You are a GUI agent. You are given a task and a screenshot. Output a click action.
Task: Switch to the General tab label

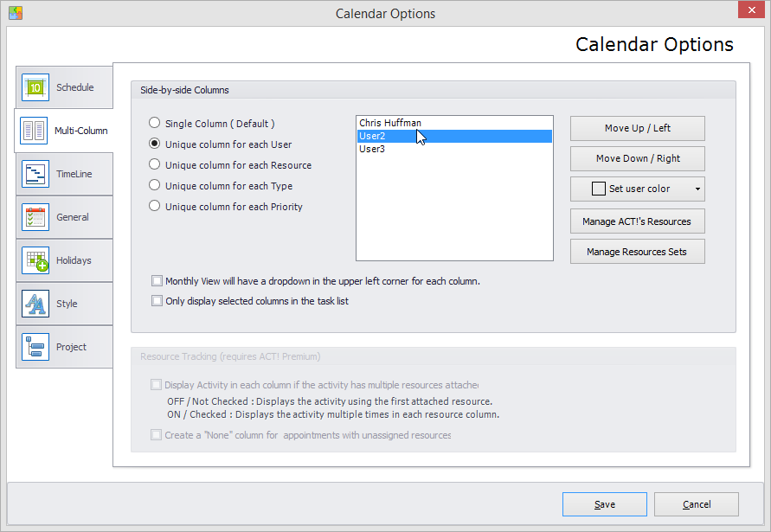73,217
